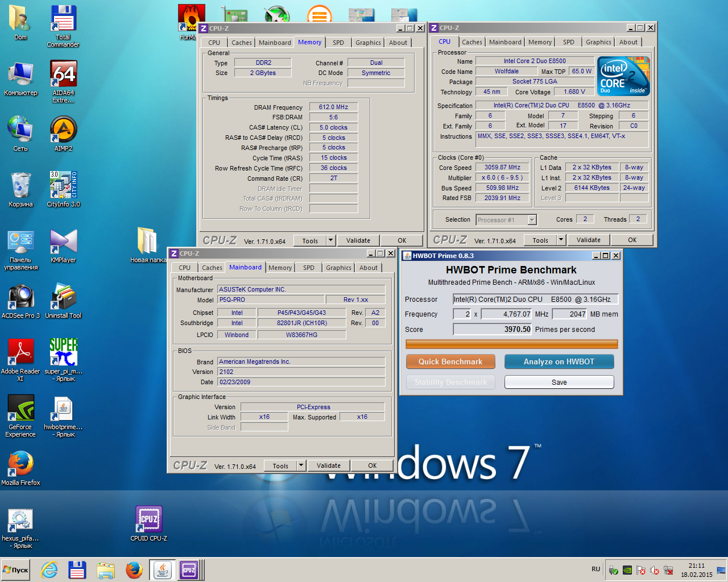Open the Пуск Start button
The width and height of the screenshot is (728, 582).
[15, 569]
